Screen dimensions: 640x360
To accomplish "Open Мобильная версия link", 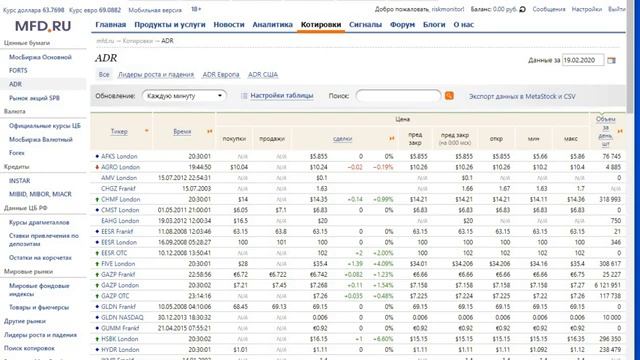I will (x=155, y=10).
